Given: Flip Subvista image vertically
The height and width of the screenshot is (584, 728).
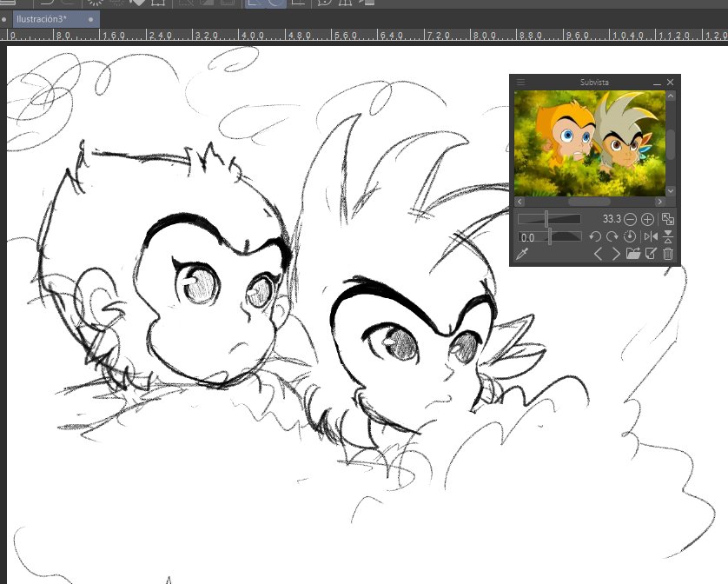Looking at the screenshot, I should (x=668, y=236).
